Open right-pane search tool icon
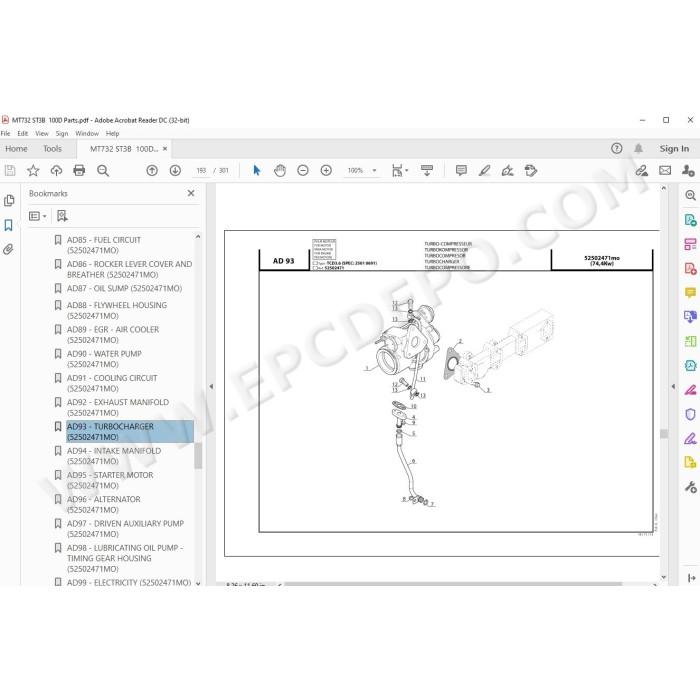This screenshot has width=700, height=700. [x=690, y=195]
